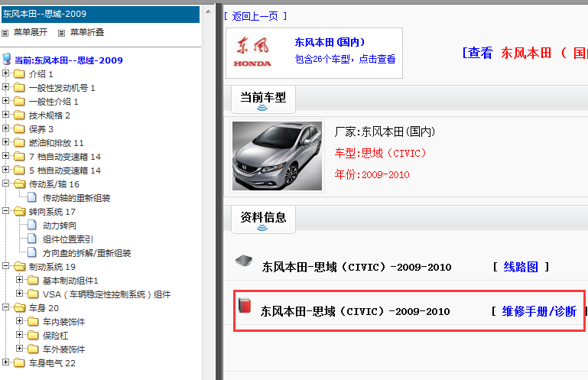Click the 车型:思域(CIVIC) text
This screenshot has height=380, width=588.
coord(380,153)
